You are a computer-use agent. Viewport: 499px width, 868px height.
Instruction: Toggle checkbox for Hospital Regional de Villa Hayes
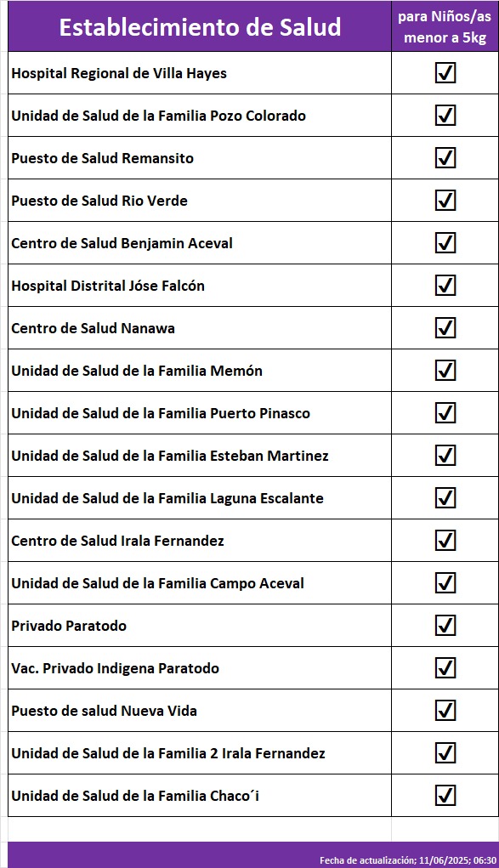tap(445, 72)
